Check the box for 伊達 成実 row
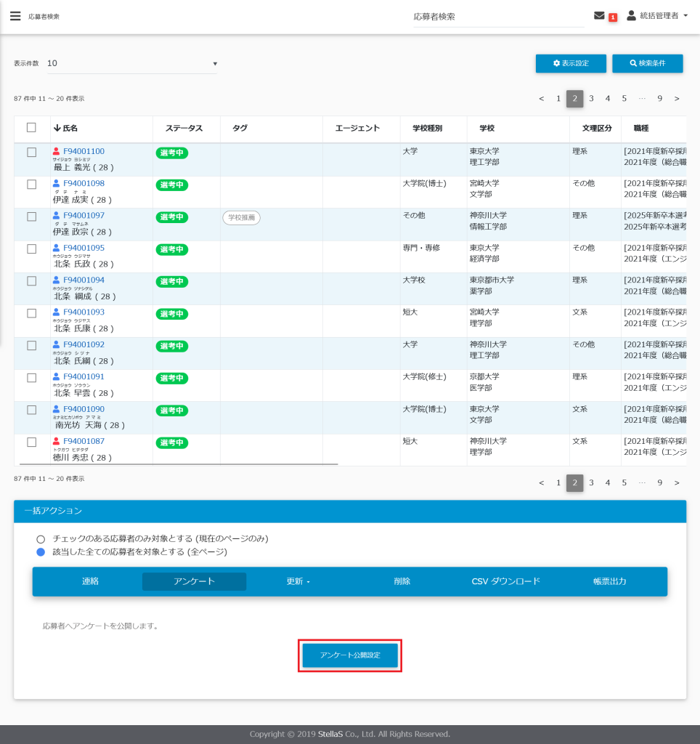Viewport: 700px width, 744px height. [x=31, y=185]
